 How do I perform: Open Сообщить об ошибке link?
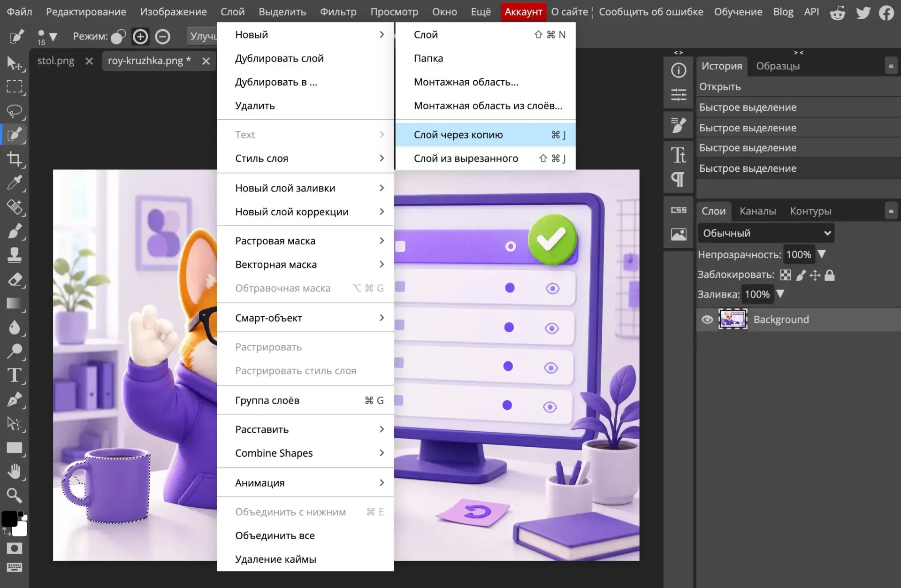(x=651, y=12)
